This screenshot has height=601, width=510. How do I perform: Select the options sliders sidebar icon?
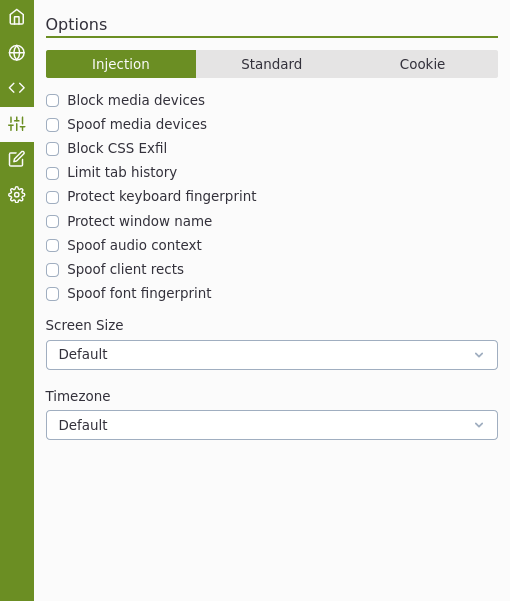coord(16,124)
